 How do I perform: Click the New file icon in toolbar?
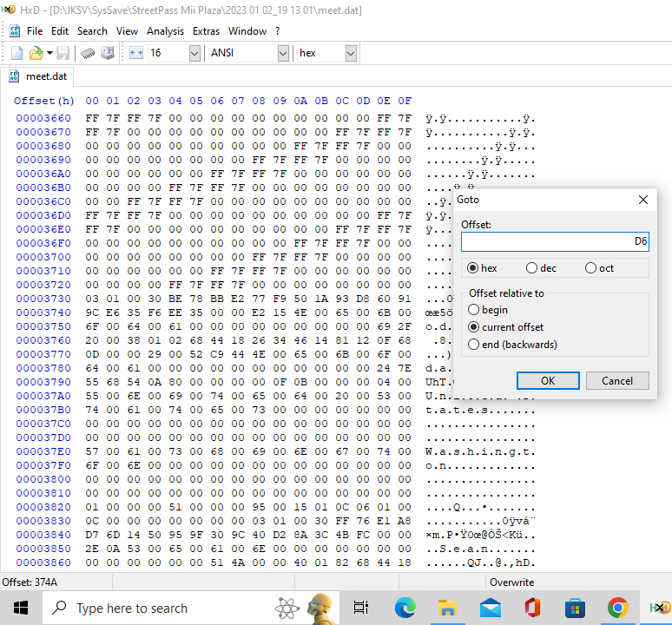tap(16, 53)
